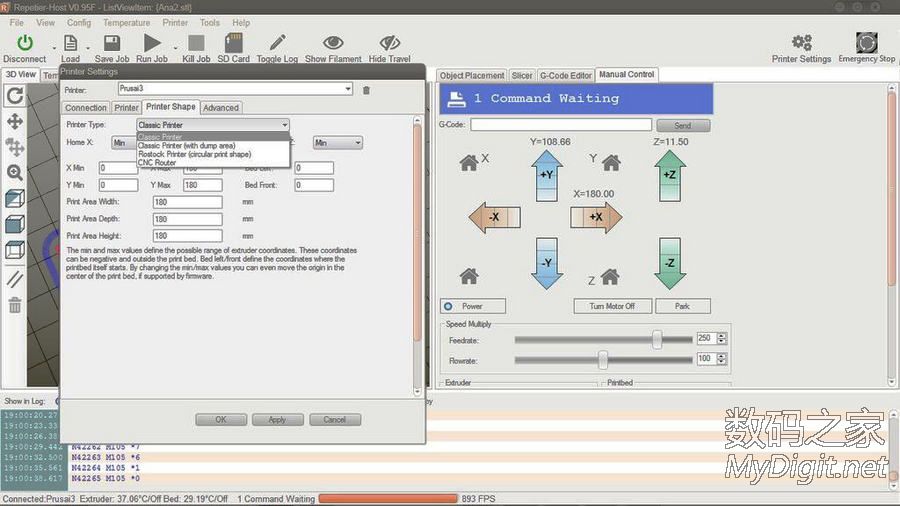Click the parallel lines icon in sidebar
The image size is (900, 506).
pos(15,279)
